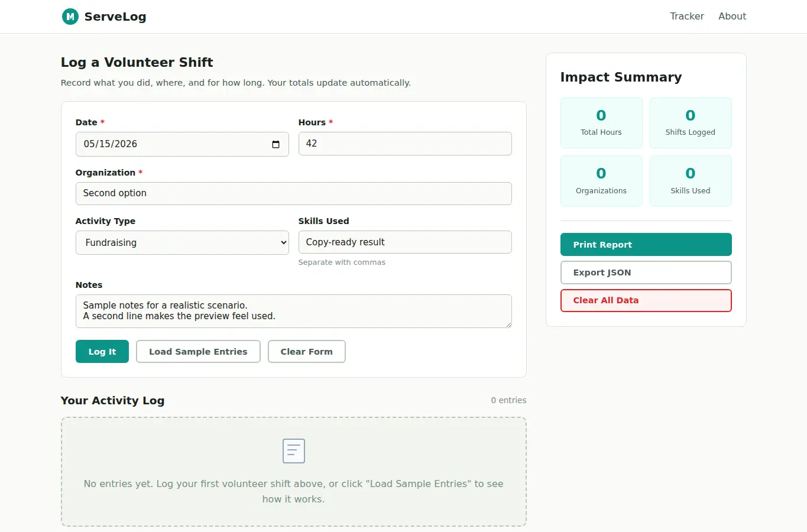This screenshot has height=532, width=807.
Task: Select the Organizations stat card
Action: pos(601,181)
